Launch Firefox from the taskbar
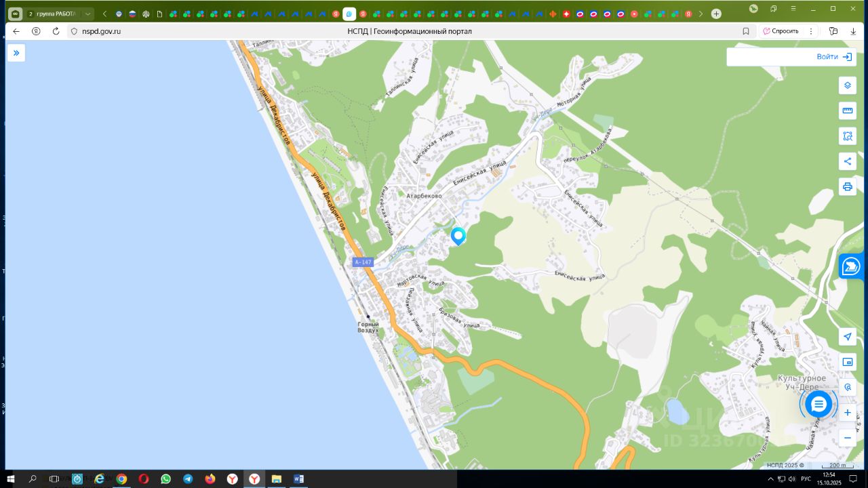Screen dimensions: 868x488 tap(210, 479)
